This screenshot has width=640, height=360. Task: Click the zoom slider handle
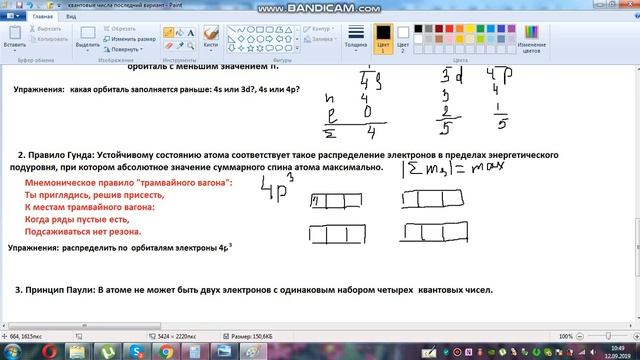(x=608, y=336)
